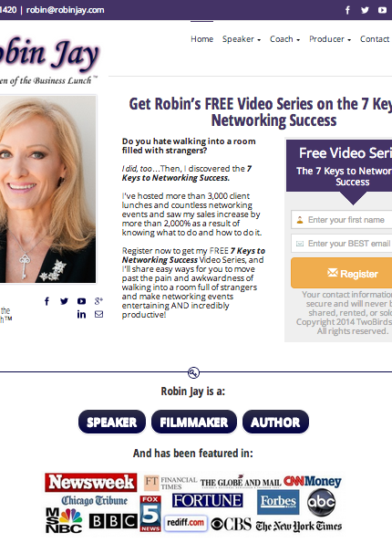Select the SPEAKER pill button
Screen dimensions: 392x543
(112, 422)
